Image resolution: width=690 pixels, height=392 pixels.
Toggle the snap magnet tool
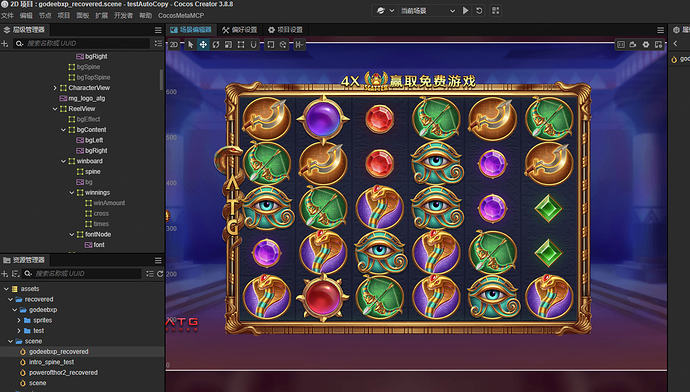pos(253,44)
